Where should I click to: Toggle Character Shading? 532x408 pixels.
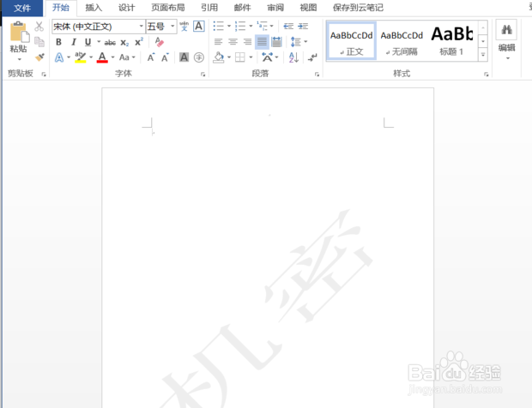click(184, 57)
